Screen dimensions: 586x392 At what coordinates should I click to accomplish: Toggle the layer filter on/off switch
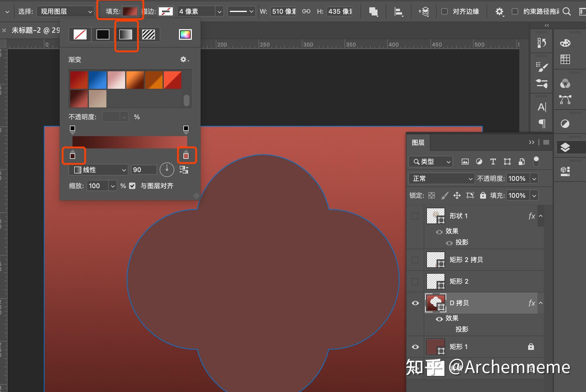(536, 161)
